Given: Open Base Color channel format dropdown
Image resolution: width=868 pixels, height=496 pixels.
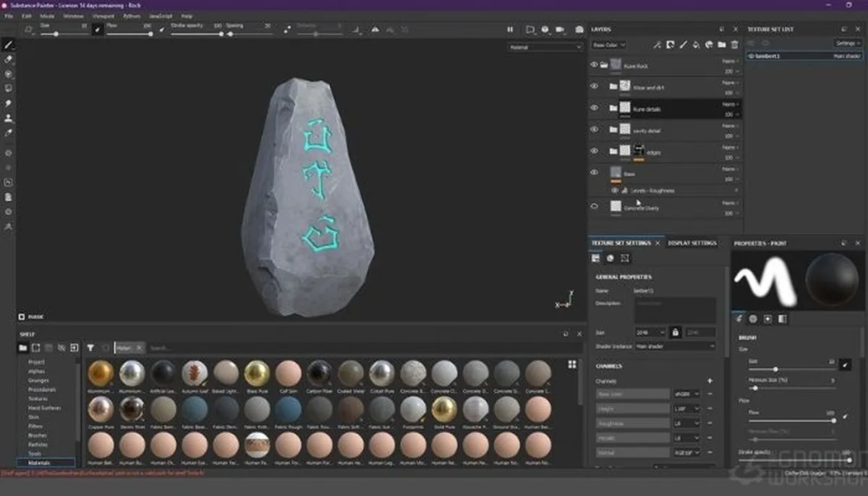Looking at the screenshot, I should (687, 394).
